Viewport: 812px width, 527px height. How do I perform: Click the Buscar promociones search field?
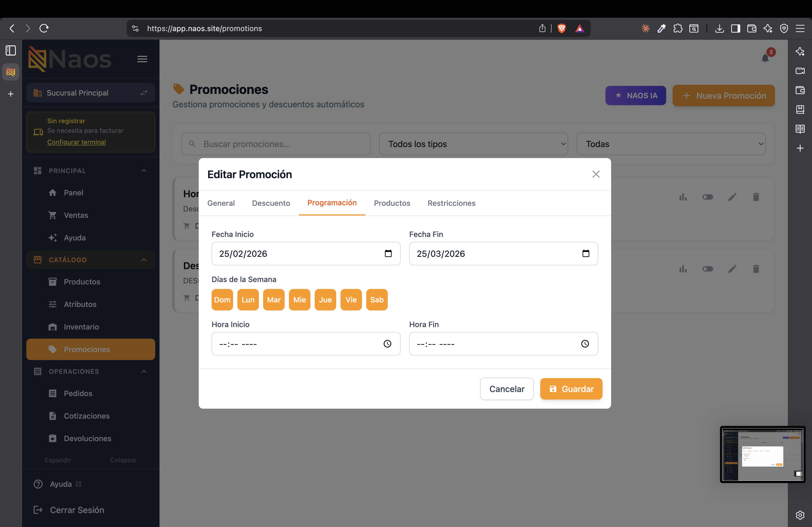tap(276, 144)
